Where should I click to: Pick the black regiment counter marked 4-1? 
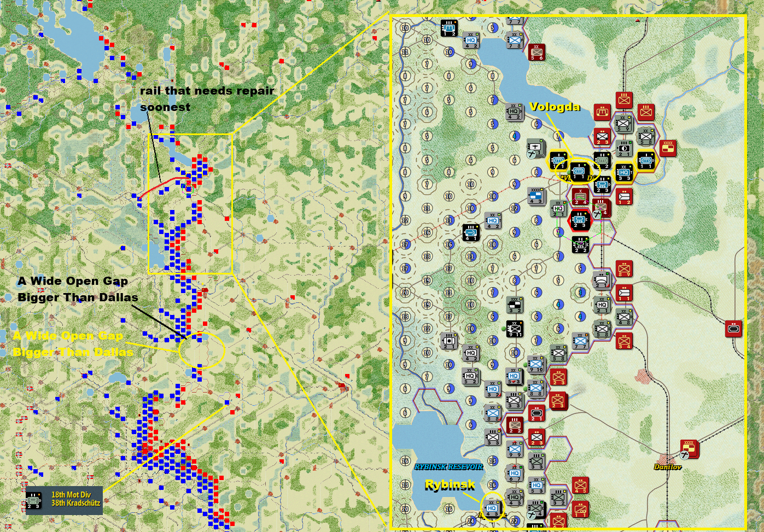click(x=471, y=232)
